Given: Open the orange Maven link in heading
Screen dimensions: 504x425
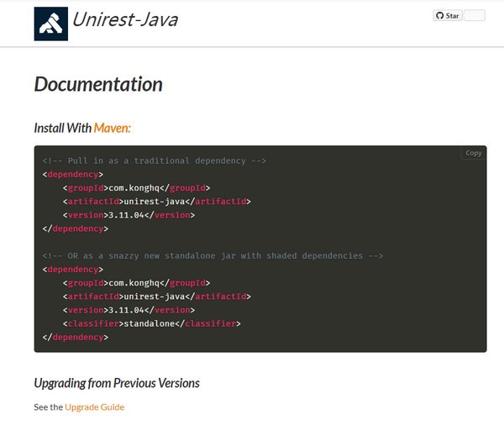Looking at the screenshot, I should click(112, 128).
